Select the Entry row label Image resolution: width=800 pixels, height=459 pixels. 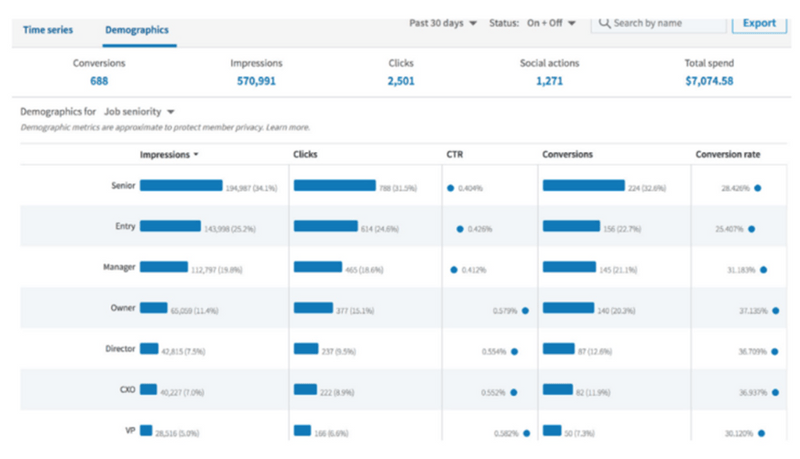tap(126, 226)
